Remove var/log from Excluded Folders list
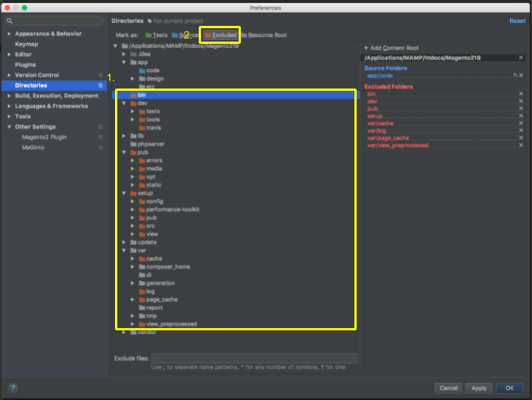 (x=521, y=131)
